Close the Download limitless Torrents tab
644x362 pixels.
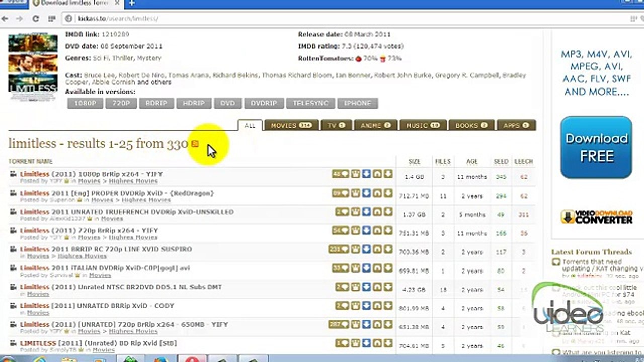pos(116,3)
